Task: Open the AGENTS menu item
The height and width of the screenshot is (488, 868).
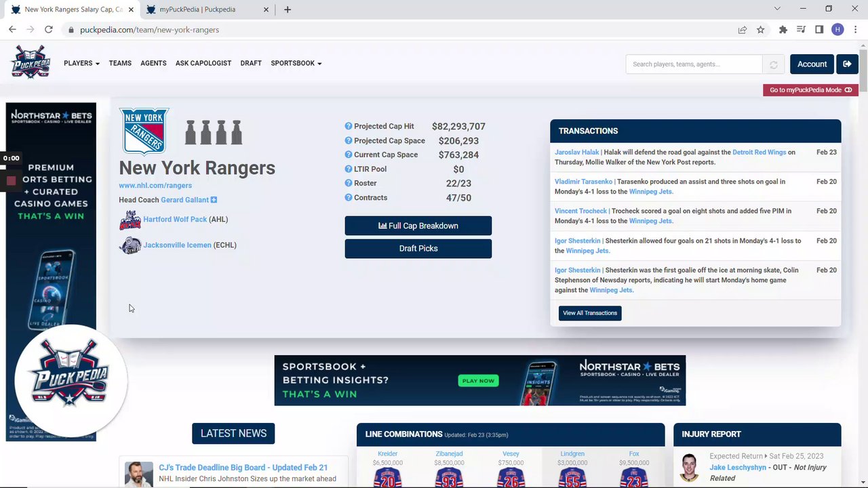Action: point(153,63)
